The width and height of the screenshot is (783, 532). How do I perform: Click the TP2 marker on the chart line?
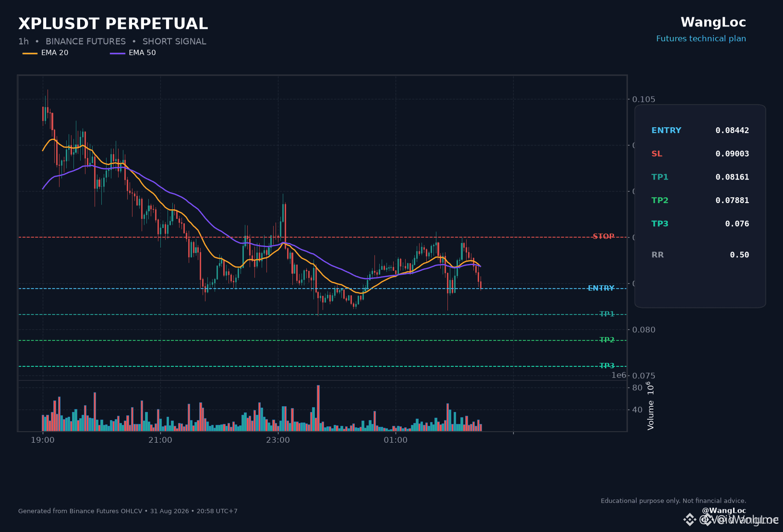(607, 340)
